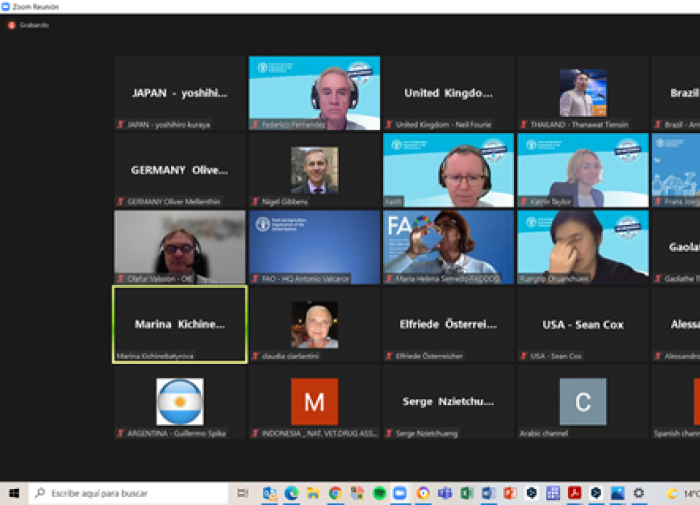Click muted mic icon beside Nigel Gibbens
Viewport: 700px width, 505px height.
(x=255, y=202)
